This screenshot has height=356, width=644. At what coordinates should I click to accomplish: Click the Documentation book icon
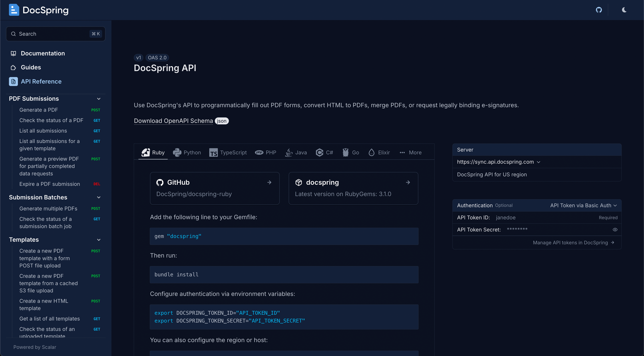(x=14, y=53)
